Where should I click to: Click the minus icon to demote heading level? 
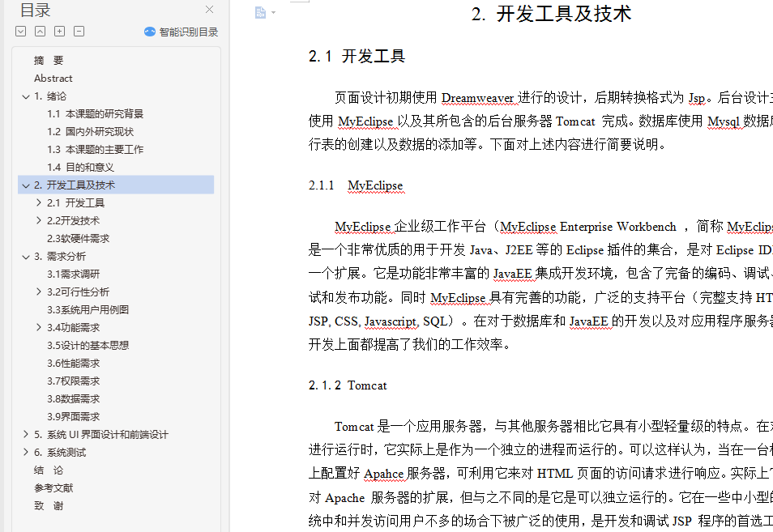point(79,32)
